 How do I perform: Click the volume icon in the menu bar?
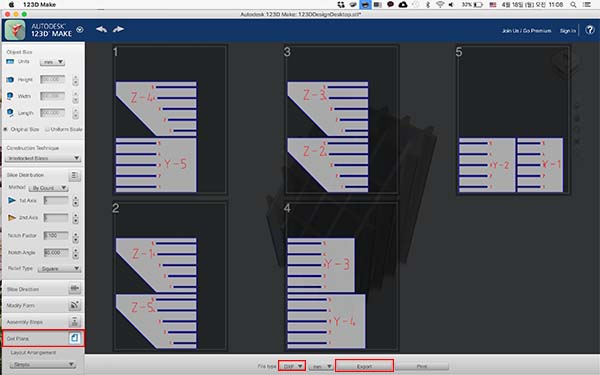[x=452, y=5]
